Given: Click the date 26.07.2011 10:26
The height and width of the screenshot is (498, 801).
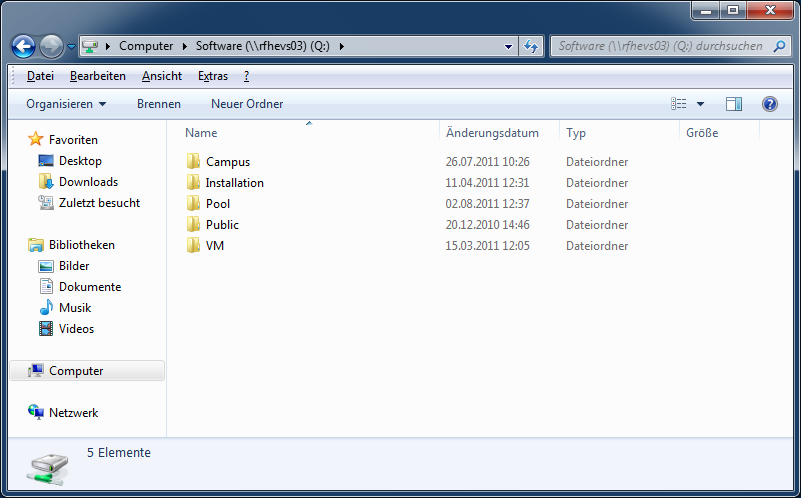Looking at the screenshot, I should click(x=487, y=162).
